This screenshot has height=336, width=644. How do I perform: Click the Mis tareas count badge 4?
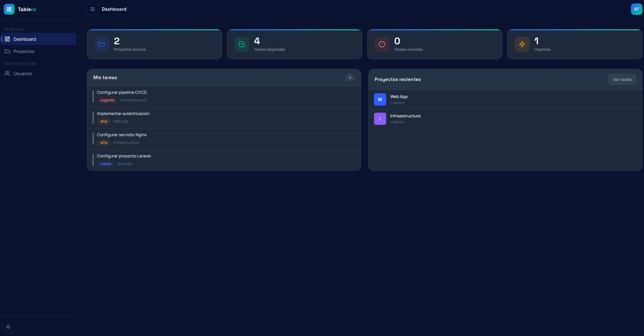coord(350,78)
